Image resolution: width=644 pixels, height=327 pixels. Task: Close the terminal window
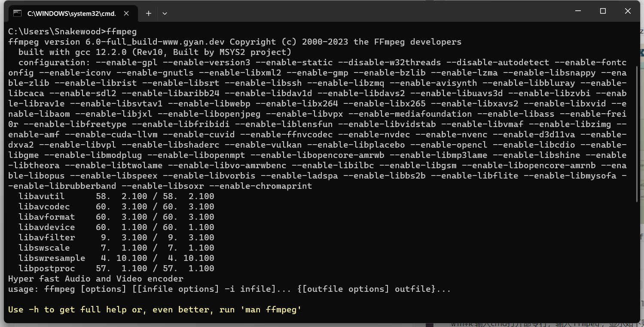628,11
